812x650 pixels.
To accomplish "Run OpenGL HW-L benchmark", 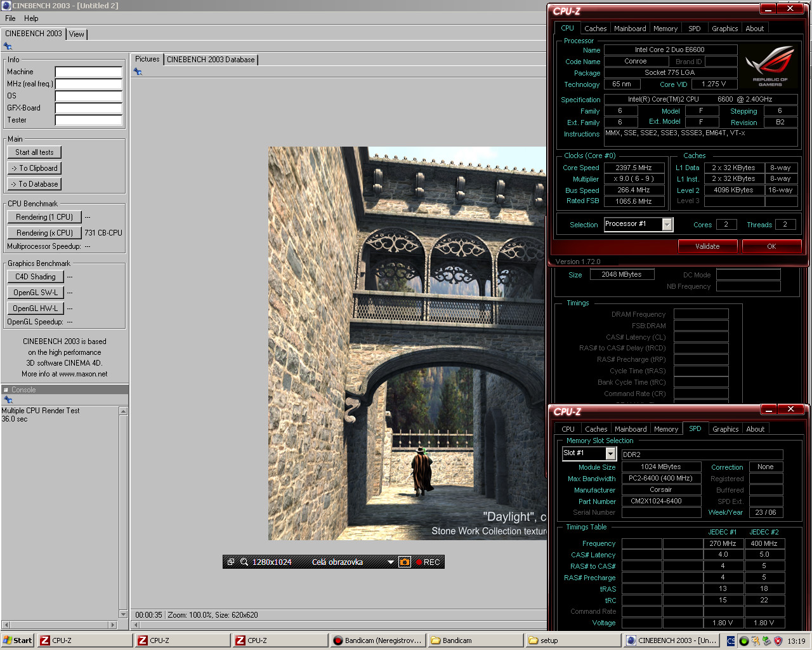I will point(36,308).
